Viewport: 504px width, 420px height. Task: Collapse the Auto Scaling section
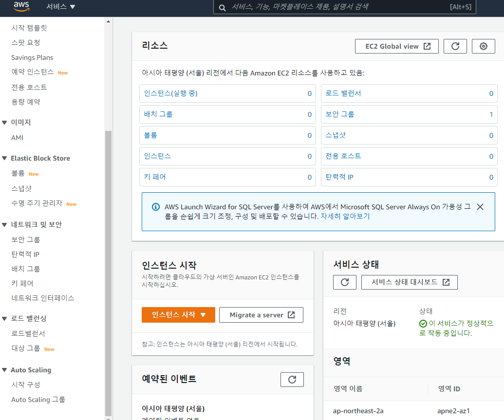[4, 370]
